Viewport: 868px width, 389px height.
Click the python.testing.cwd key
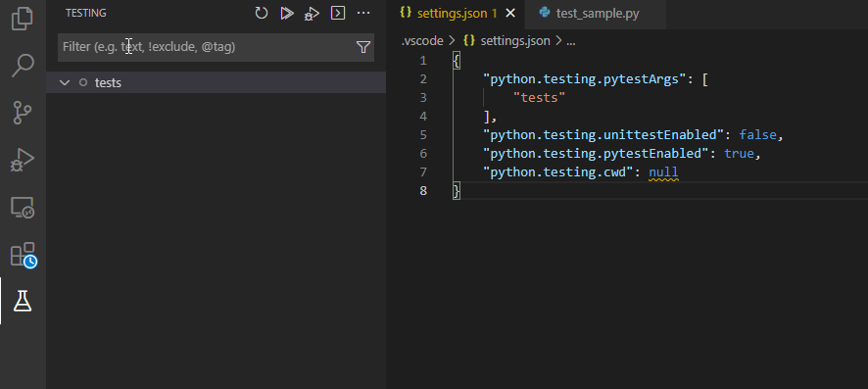tap(558, 172)
